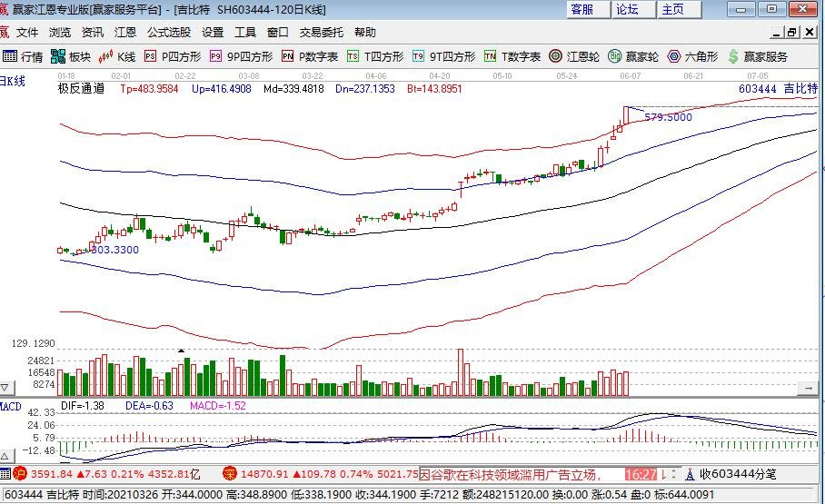
Task: Open the 设置 menu
Action: (213, 33)
